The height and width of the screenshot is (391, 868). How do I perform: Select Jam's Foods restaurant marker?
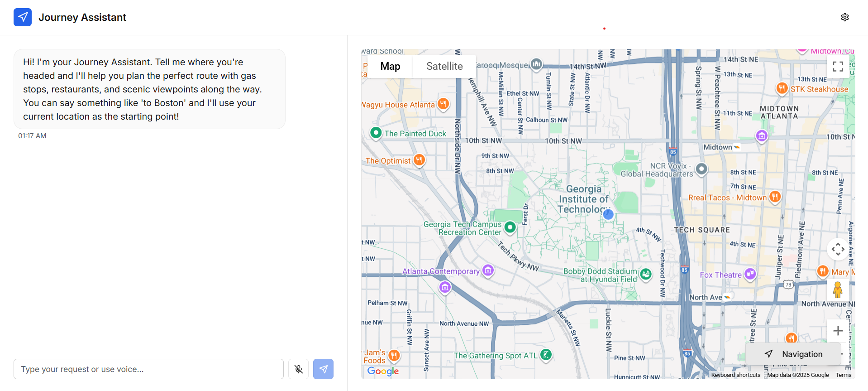click(x=394, y=355)
